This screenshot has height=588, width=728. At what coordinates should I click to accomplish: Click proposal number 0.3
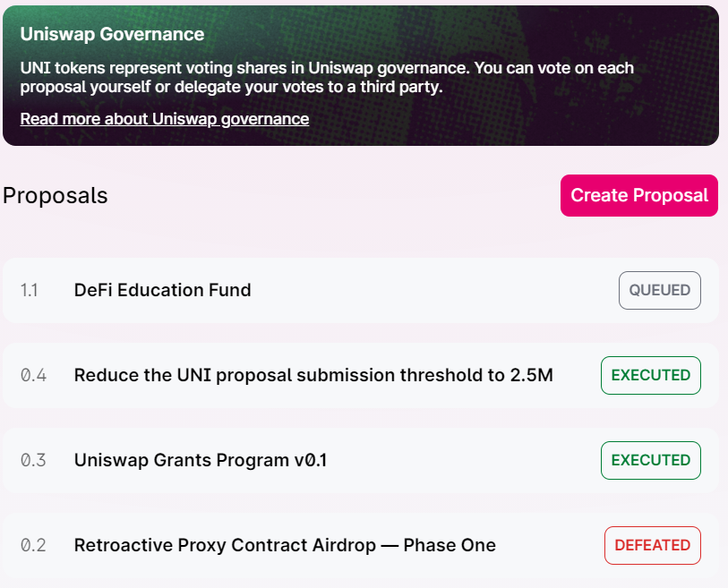(x=33, y=460)
